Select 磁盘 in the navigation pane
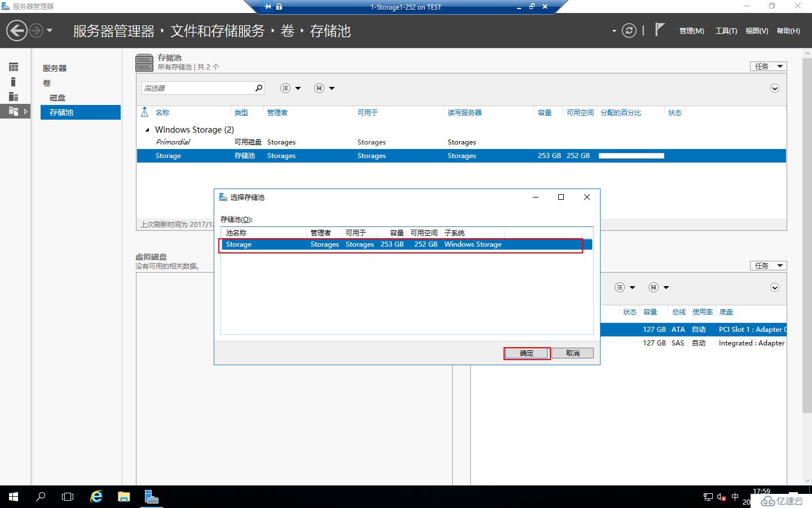Image resolution: width=812 pixels, height=508 pixels. 58,98
